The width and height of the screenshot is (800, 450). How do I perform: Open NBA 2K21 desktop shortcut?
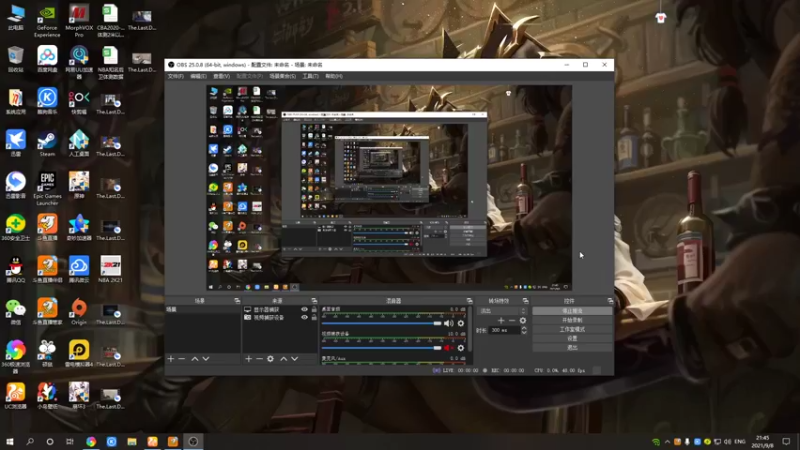click(x=110, y=269)
